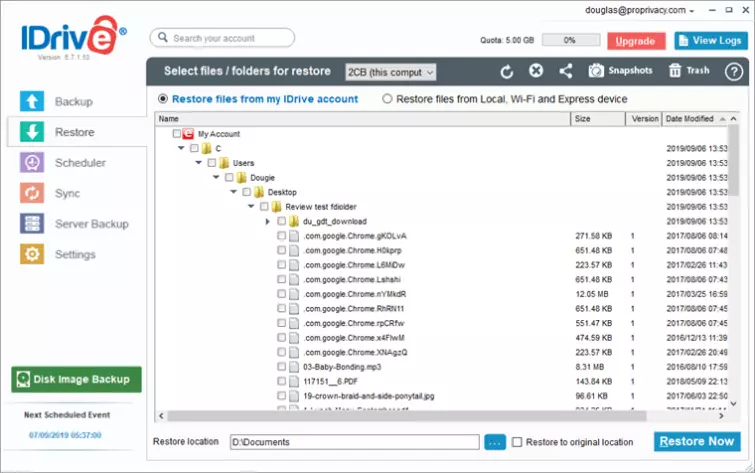The height and width of the screenshot is (473, 755).
Task: Sort by Date Modified column arrow
Action: click(722, 119)
